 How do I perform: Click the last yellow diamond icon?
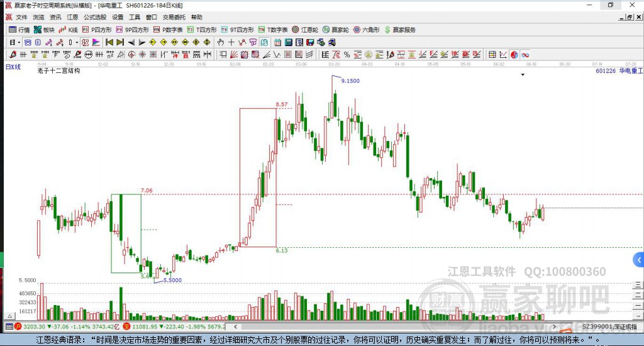tap(207, 42)
